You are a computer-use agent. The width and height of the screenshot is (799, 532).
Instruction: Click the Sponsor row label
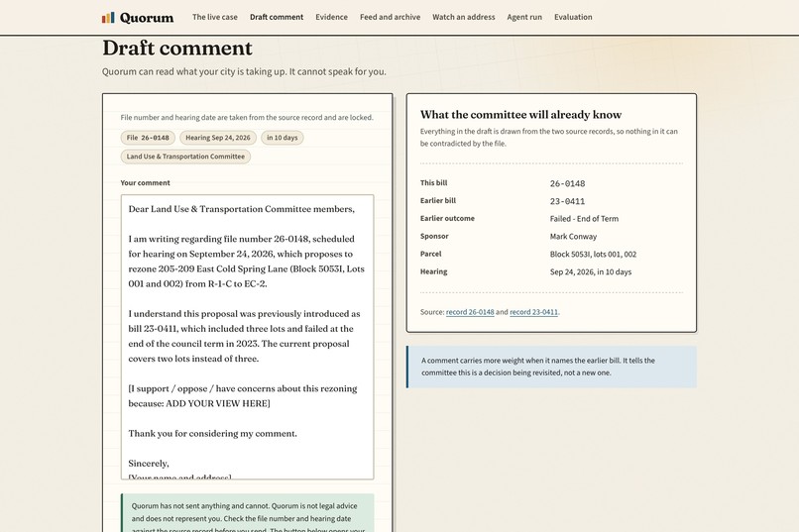[x=434, y=236]
